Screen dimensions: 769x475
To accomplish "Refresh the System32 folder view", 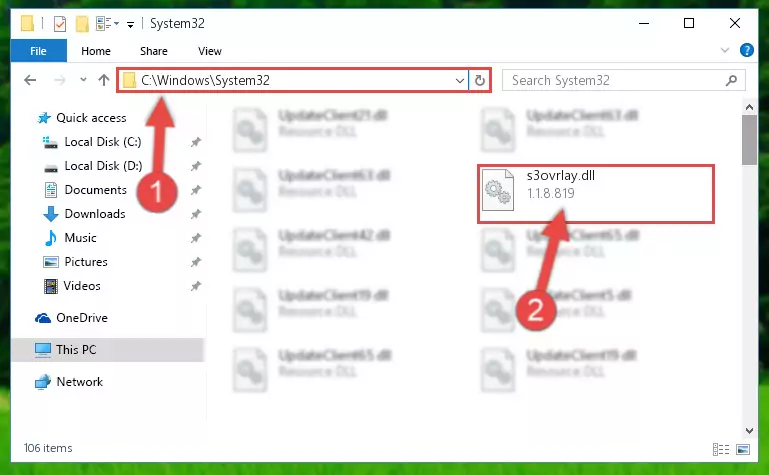I will click(x=480, y=80).
